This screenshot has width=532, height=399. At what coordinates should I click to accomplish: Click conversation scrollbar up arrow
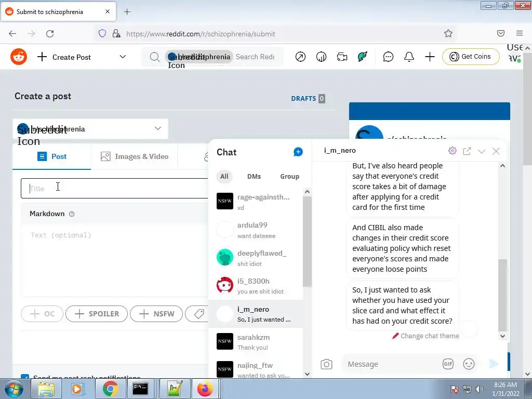click(502, 166)
